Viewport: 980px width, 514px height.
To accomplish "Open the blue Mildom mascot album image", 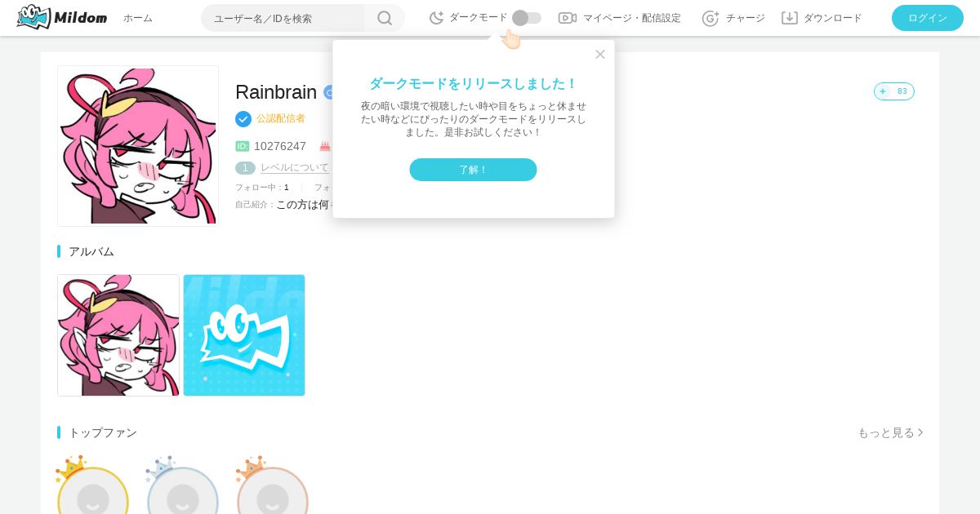I will [244, 335].
